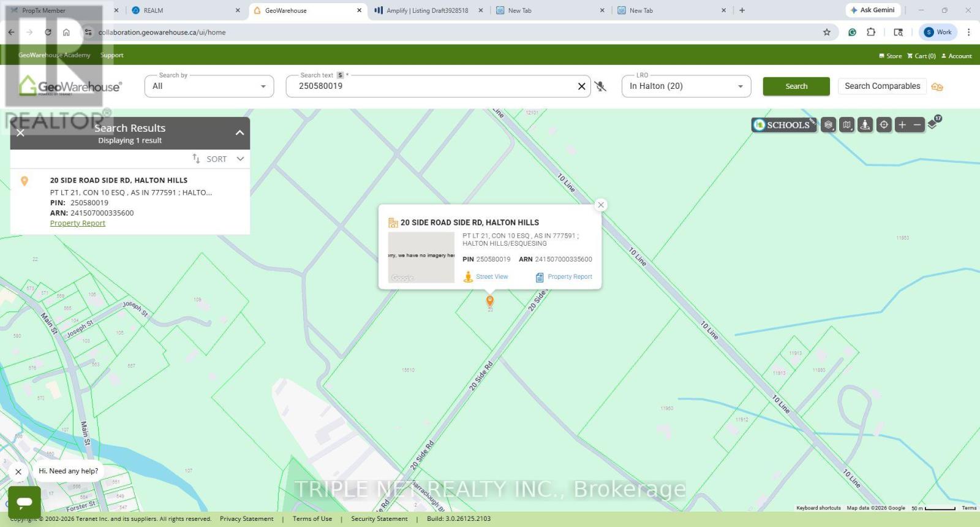The image size is (980, 527).
Task: Collapse the Search Results panel chevron
Action: coord(239,133)
